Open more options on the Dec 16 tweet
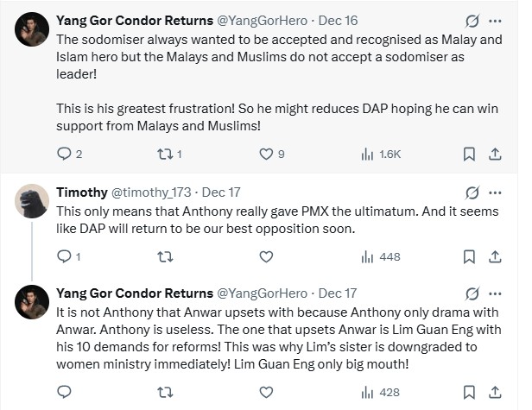Viewport: 532px width, 410px height. tap(495, 20)
